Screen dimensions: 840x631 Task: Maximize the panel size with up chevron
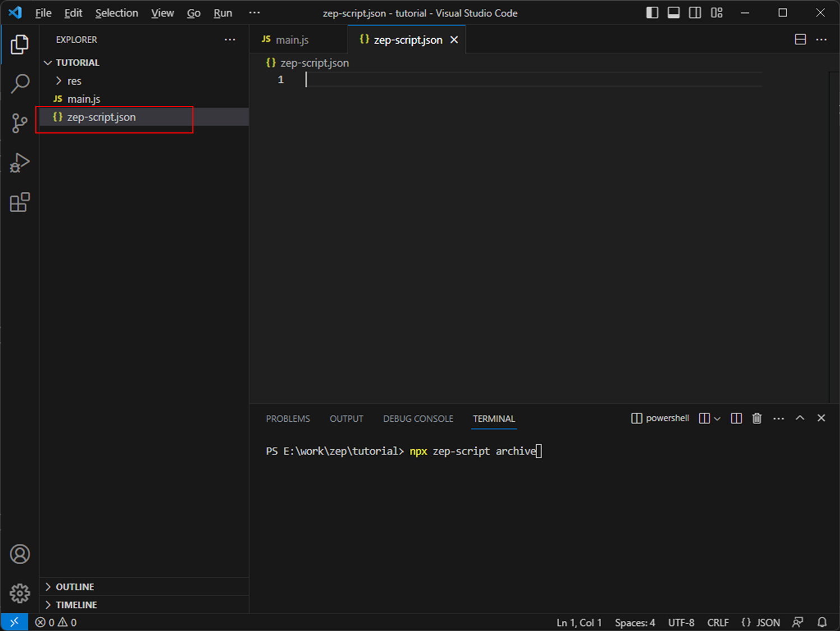[800, 418]
